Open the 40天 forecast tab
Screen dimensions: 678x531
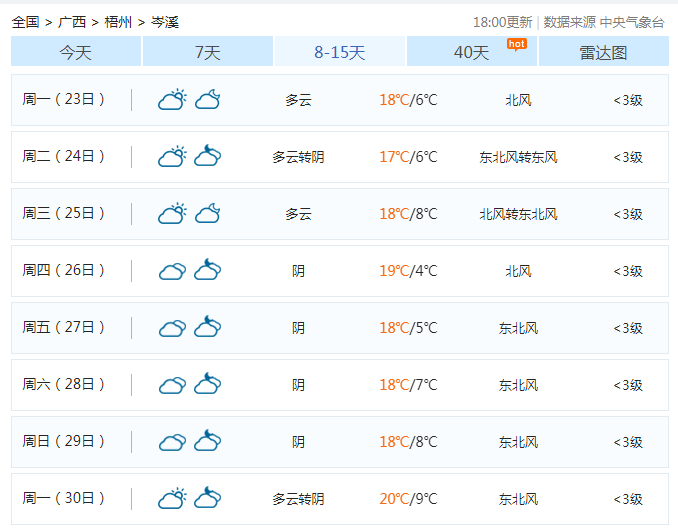click(471, 52)
